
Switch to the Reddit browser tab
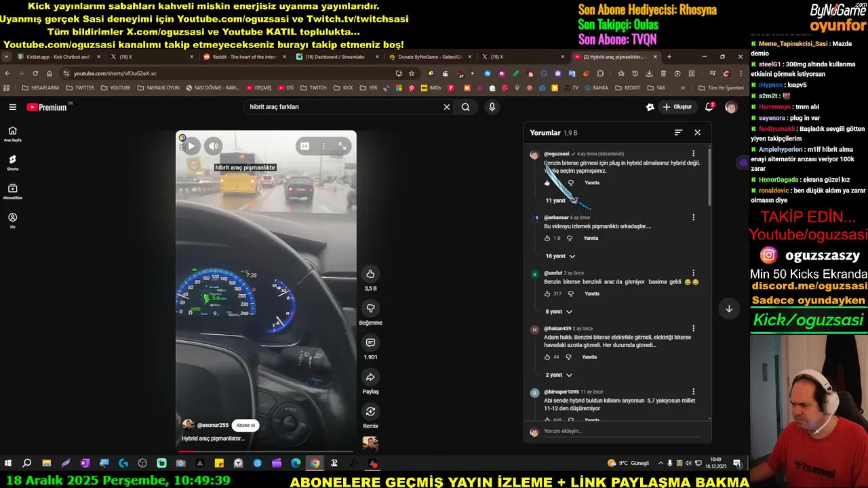(x=244, y=57)
